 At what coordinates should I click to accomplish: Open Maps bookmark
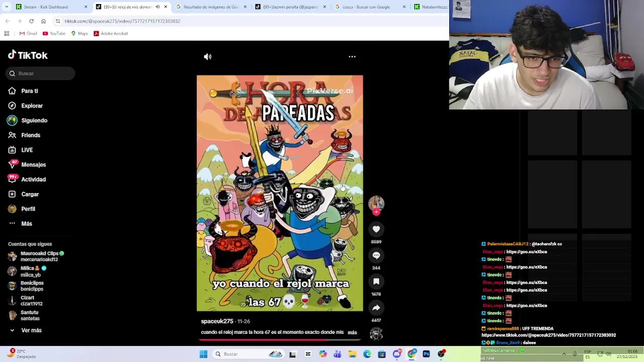click(79, 34)
